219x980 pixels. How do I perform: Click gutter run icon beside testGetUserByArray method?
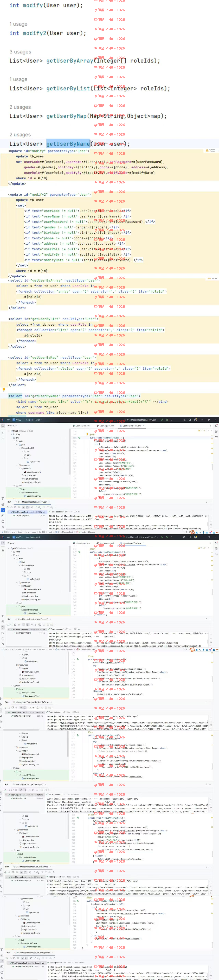tap(78, 659)
